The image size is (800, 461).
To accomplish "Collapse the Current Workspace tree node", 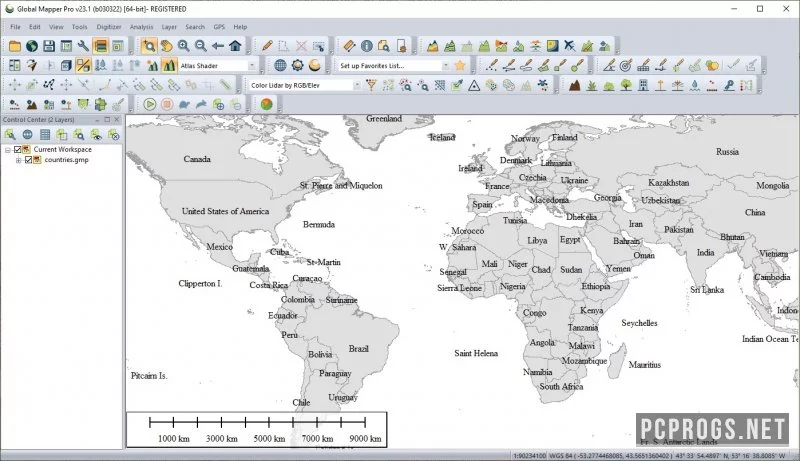I will point(8,150).
